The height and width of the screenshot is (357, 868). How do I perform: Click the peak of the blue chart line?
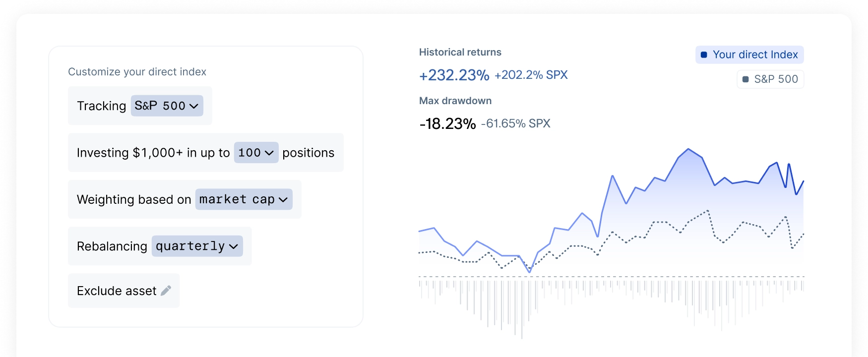tap(688, 149)
